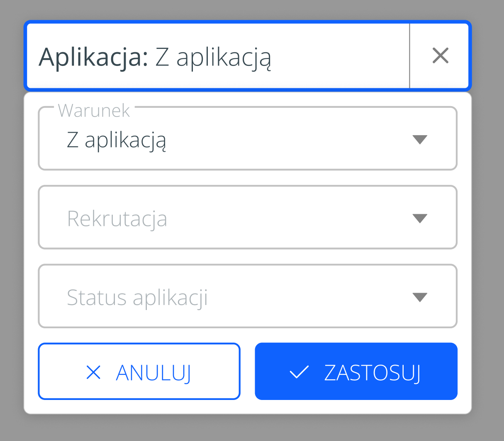Screen dimensions: 504x441
Task: Expand the Rekrutacja dropdown arrow
Action: pos(420,218)
